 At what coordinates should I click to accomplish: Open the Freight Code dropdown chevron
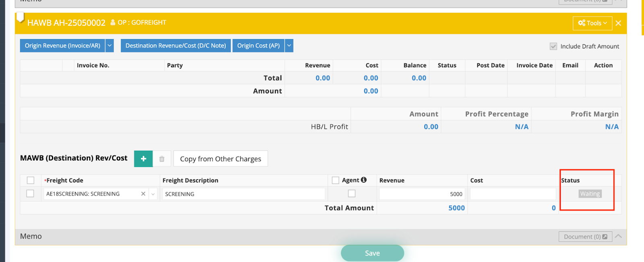click(153, 194)
